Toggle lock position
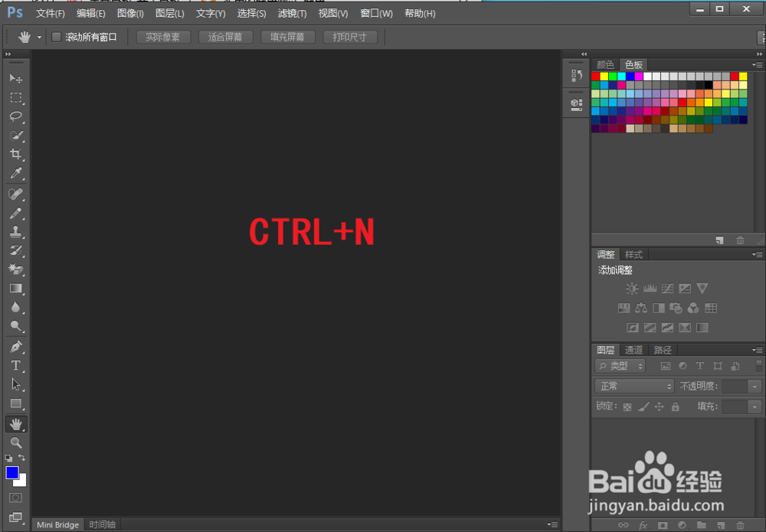 660,406
